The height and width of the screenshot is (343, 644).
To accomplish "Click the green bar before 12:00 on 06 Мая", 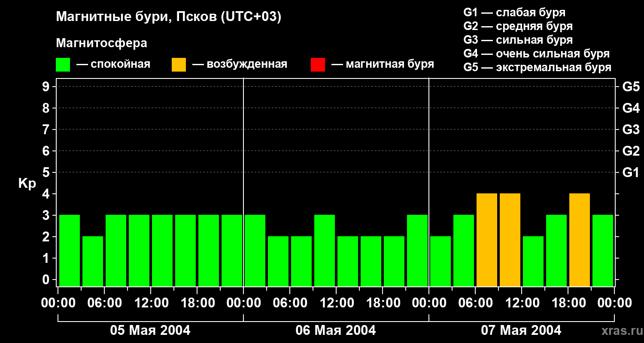I will (x=325, y=250).
